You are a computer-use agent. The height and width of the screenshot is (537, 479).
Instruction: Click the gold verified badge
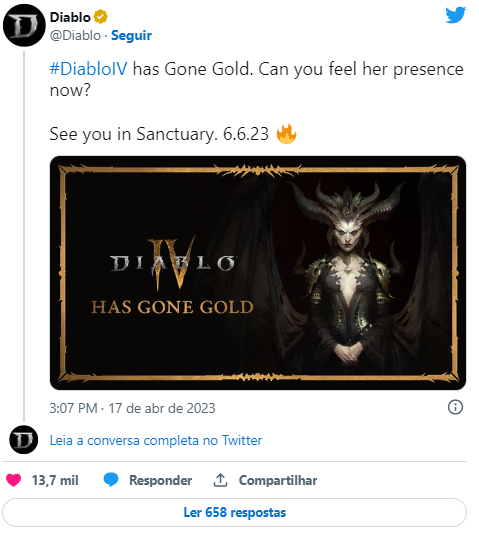point(101,17)
